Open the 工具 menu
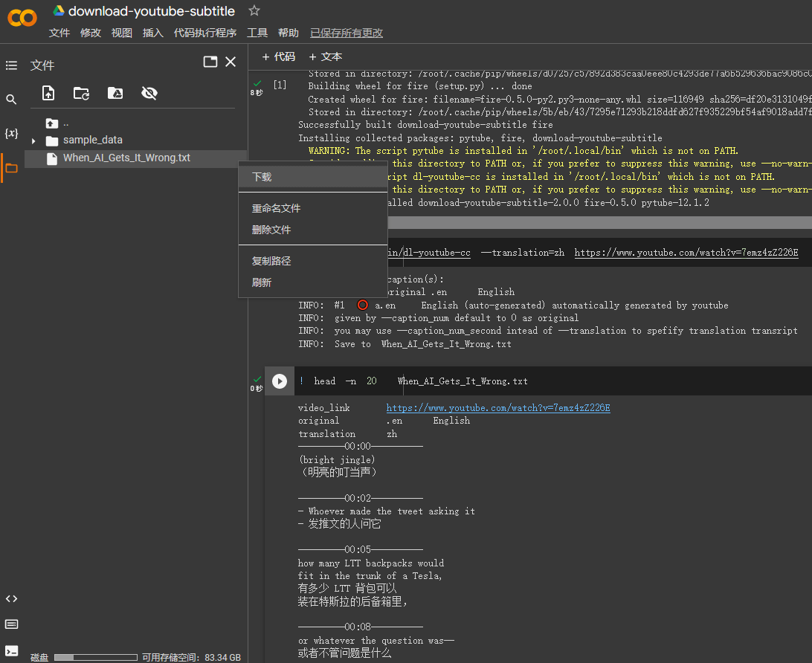Screen dimensions: 812x663 pos(257,33)
